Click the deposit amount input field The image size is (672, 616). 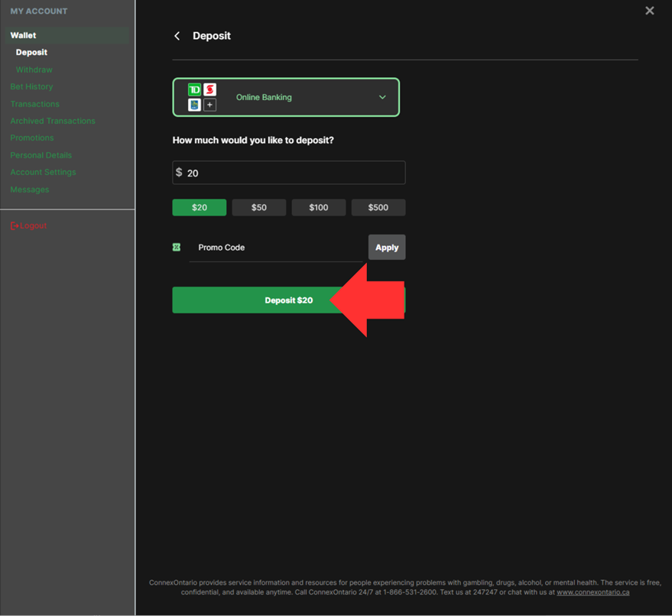294,173
